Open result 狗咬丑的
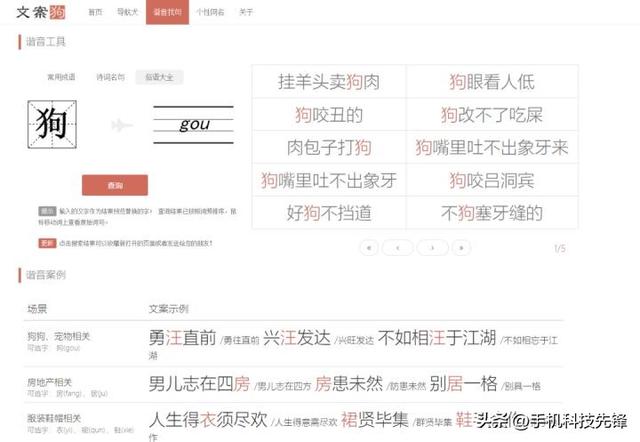The image size is (640, 442). click(x=329, y=115)
